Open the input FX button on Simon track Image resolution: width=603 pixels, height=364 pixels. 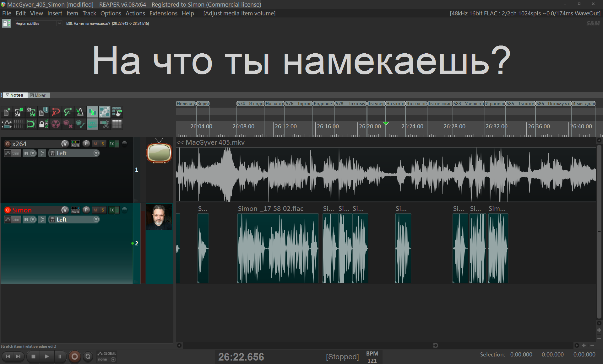(x=52, y=219)
